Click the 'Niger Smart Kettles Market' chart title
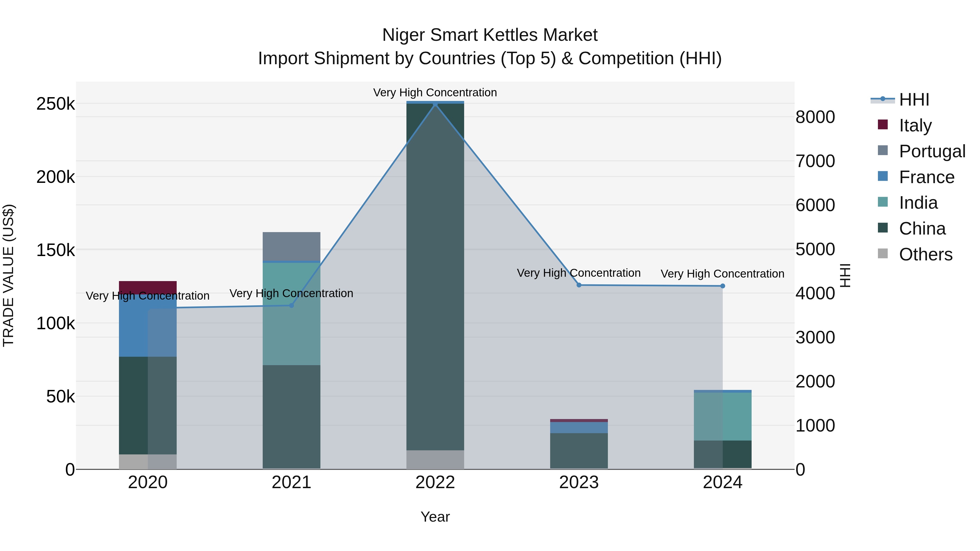 (490, 35)
